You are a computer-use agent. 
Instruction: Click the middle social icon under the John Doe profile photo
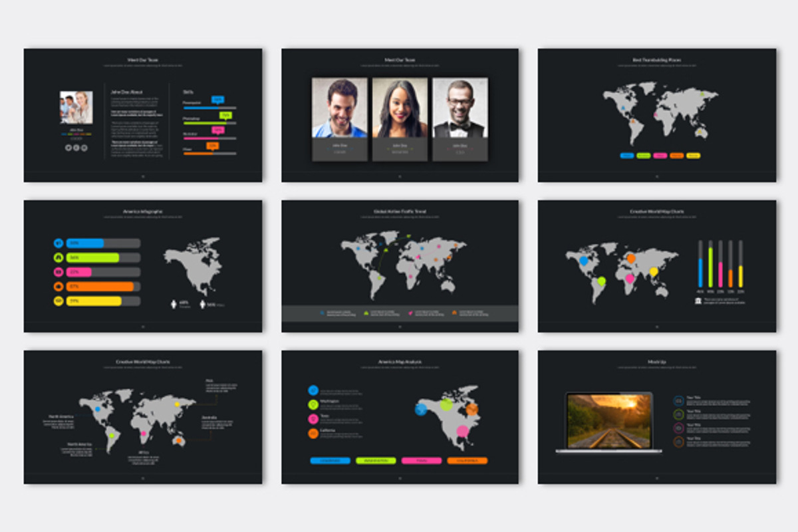pos(76,148)
